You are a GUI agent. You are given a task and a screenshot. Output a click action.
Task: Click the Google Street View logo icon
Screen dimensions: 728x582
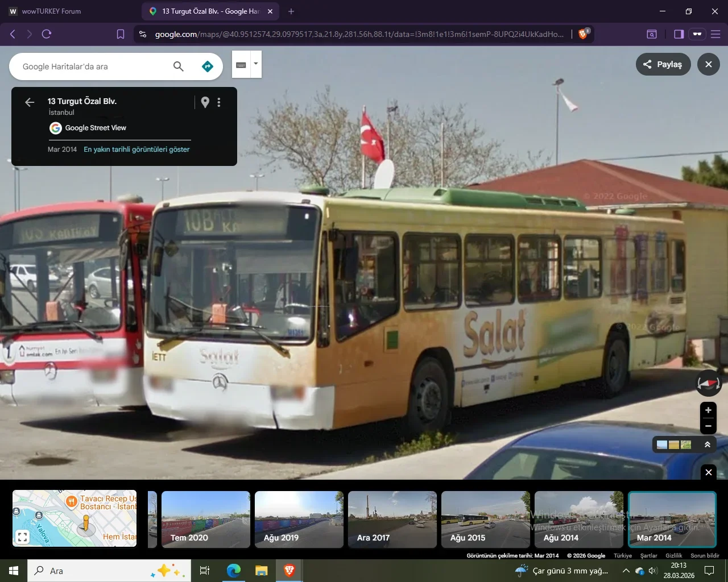55,128
